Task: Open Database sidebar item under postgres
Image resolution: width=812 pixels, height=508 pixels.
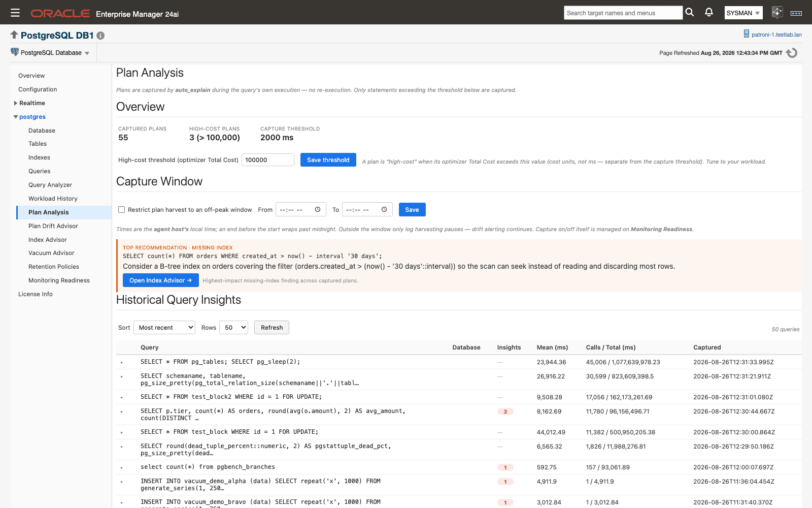Action: [42, 131]
